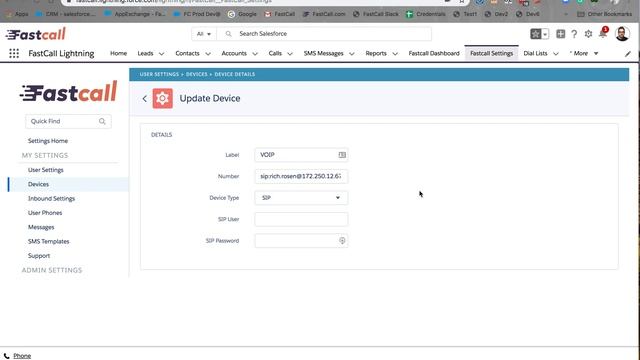This screenshot has height=360, width=640.
Task: Open the Credentials bookmark
Action: 426,14
